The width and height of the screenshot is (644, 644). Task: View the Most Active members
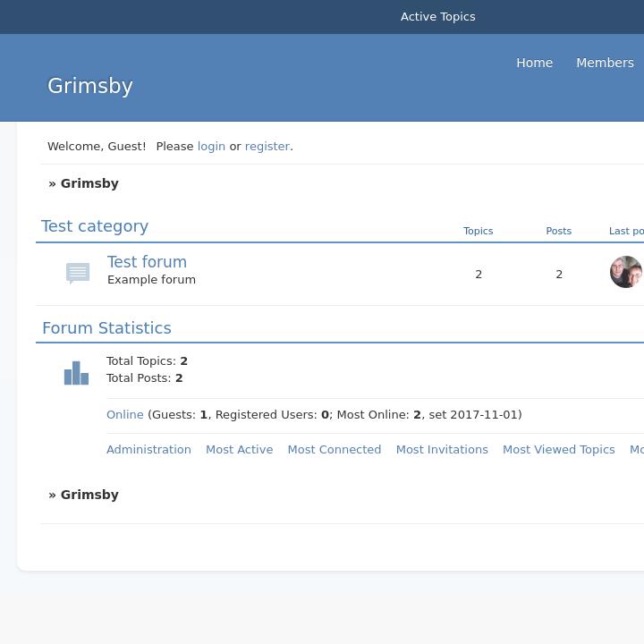[239, 449]
